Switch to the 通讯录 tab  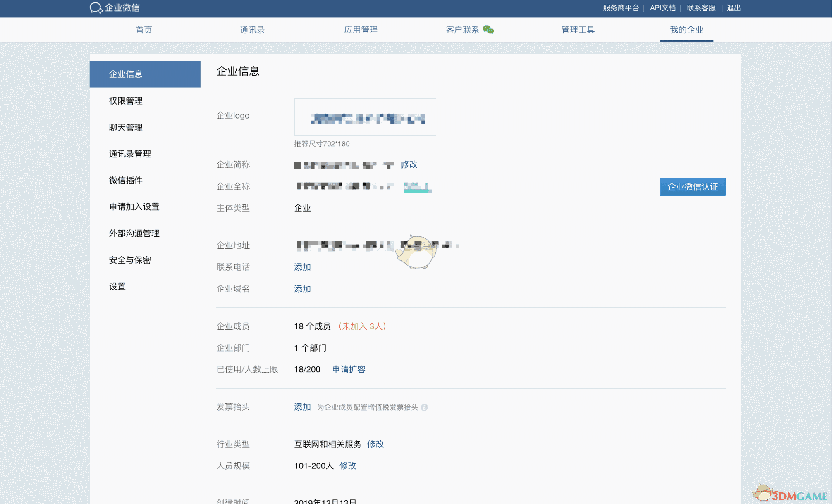[252, 29]
